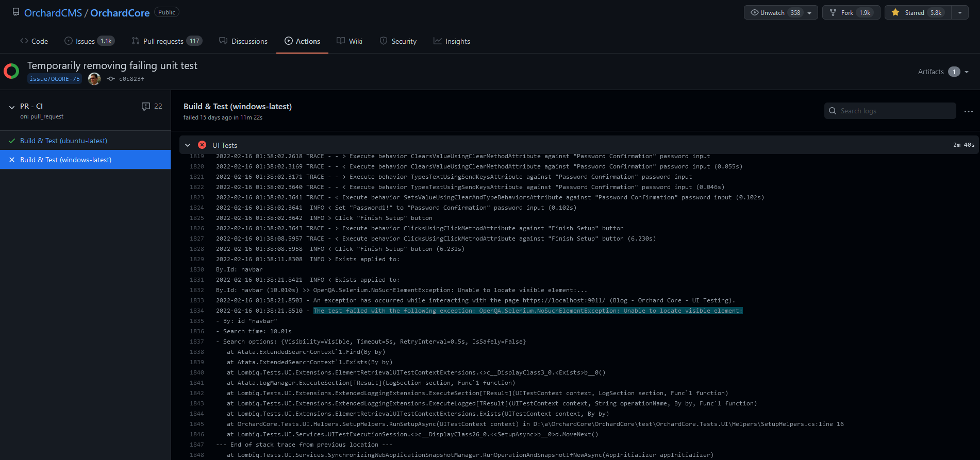Open commit c0c823f link
This screenshot has width=980, height=460.
tap(131, 79)
